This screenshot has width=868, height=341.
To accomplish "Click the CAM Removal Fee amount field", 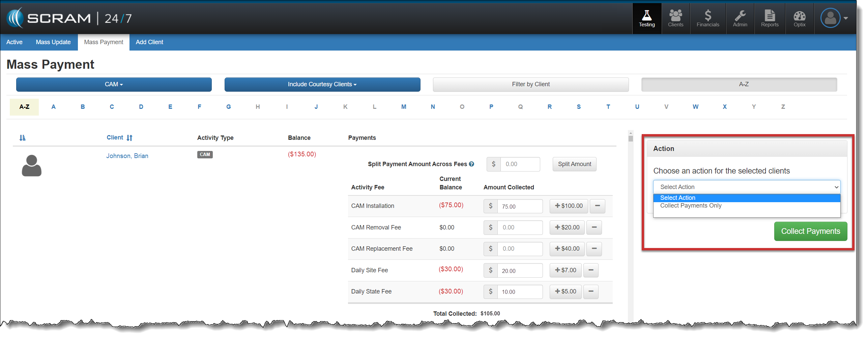I will click(x=519, y=227).
